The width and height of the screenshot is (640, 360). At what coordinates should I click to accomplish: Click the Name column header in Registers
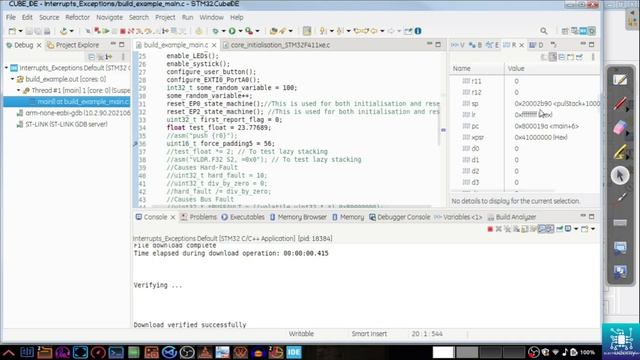click(x=462, y=69)
